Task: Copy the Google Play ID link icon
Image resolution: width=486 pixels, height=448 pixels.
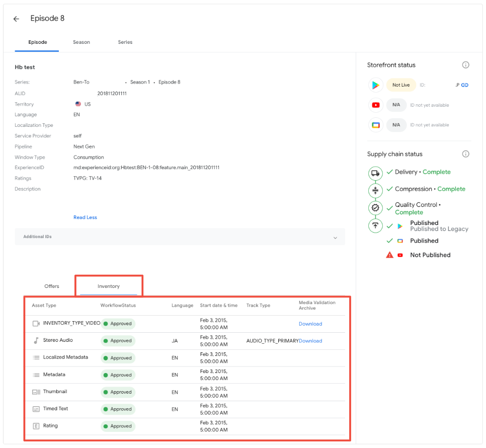Action: [x=464, y=85]
